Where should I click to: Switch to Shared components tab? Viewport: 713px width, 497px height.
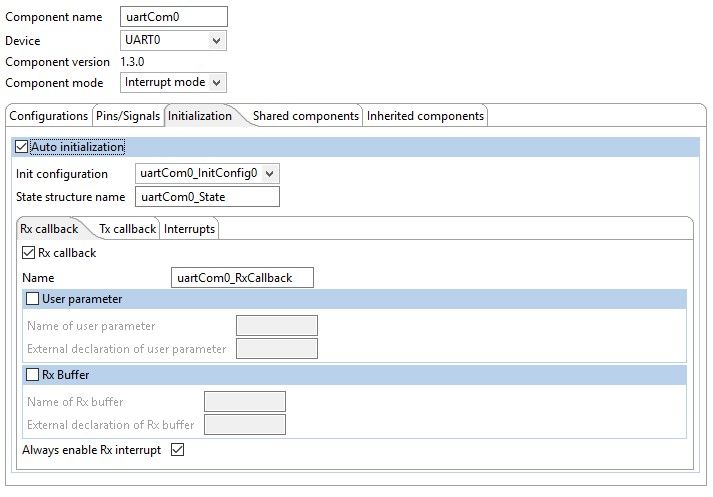305,116
